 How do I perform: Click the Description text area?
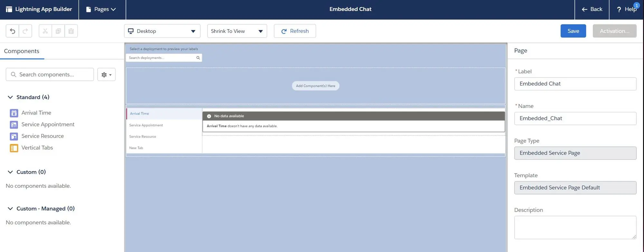(575, 228)
